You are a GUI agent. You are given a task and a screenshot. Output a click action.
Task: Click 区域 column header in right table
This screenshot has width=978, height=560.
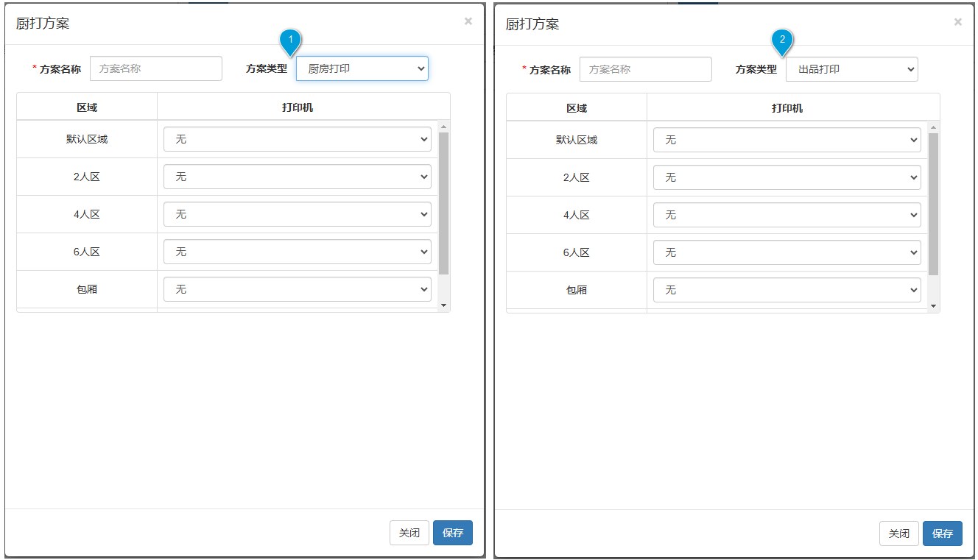[577, 108]
